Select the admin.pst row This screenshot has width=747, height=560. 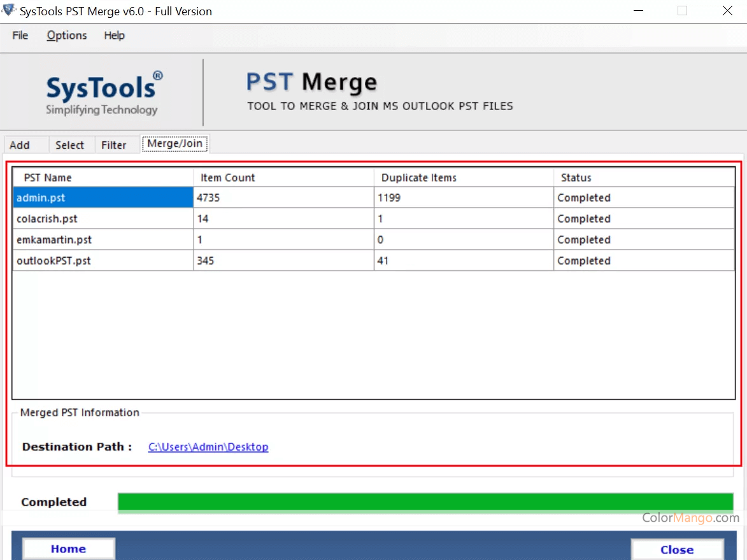(102, 197)
